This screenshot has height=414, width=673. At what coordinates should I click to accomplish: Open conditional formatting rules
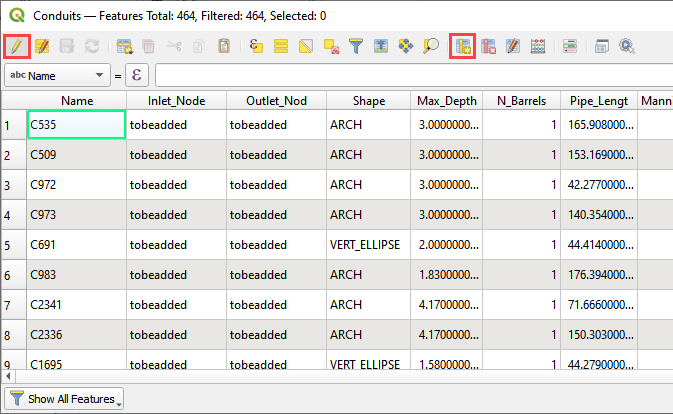pos(538,46)
